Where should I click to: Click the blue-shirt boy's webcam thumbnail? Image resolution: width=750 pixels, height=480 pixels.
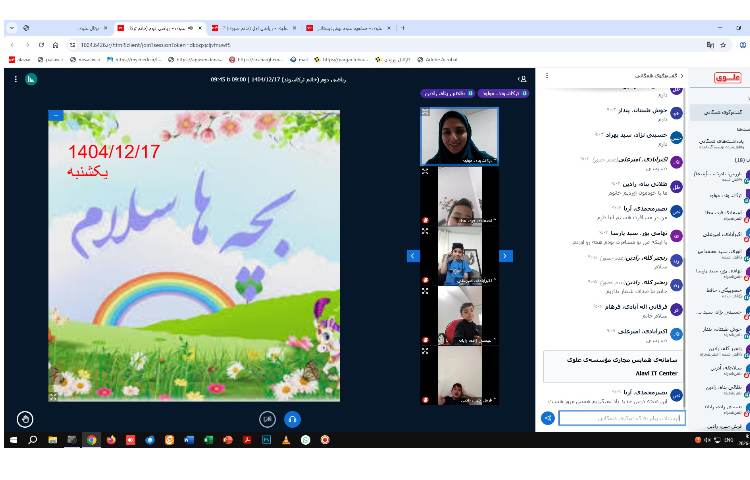click(x=460, y=256)
